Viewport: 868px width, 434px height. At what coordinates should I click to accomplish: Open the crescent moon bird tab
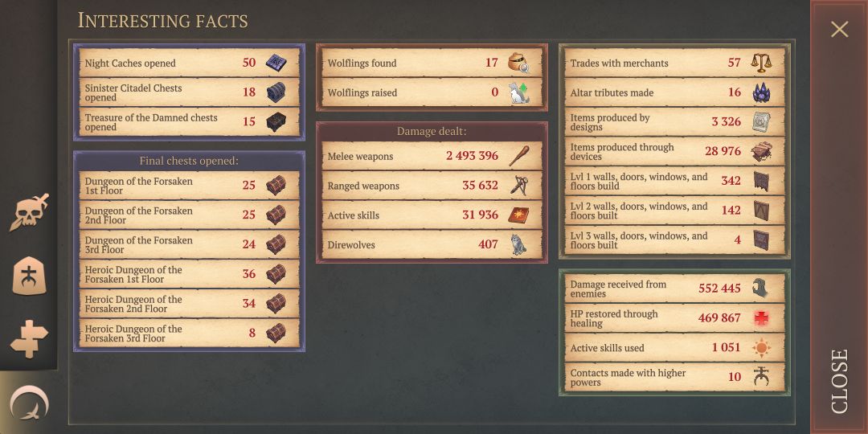tap(29, 403)
